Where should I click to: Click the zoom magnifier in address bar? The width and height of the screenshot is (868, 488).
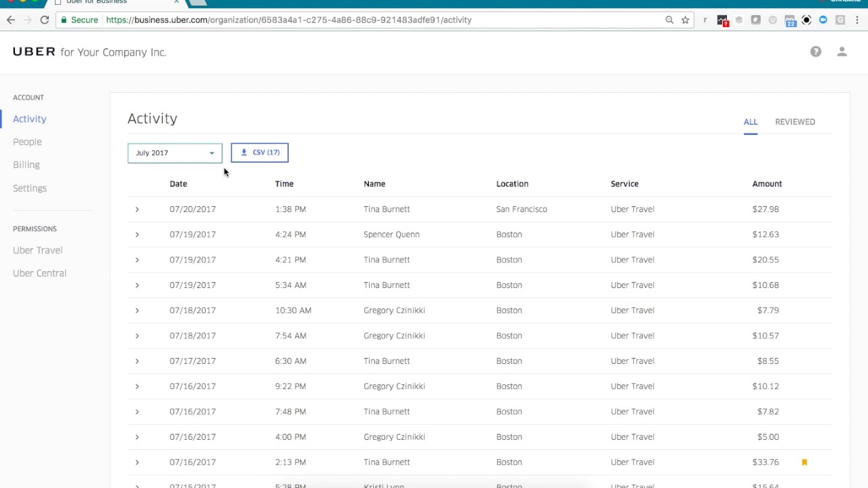669,20
